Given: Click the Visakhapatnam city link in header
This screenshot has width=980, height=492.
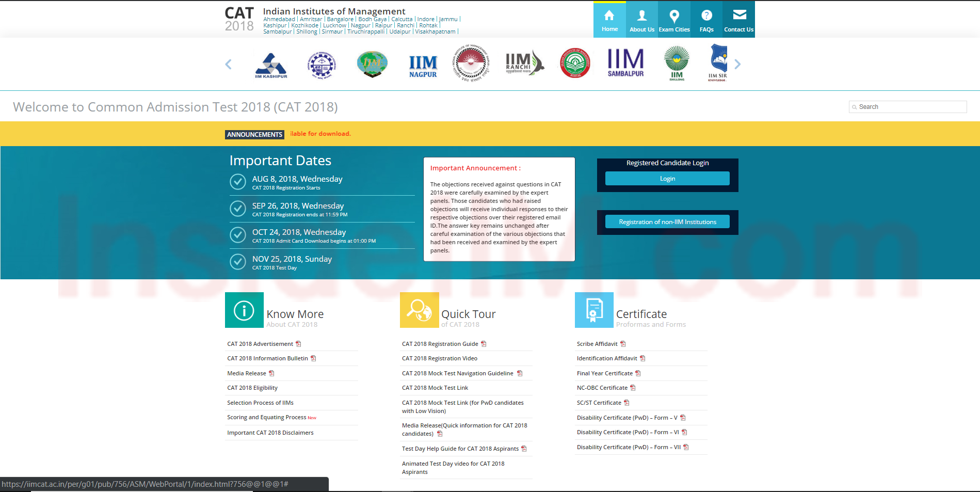Looking at the screenshot, I should [x=435, y=31].
